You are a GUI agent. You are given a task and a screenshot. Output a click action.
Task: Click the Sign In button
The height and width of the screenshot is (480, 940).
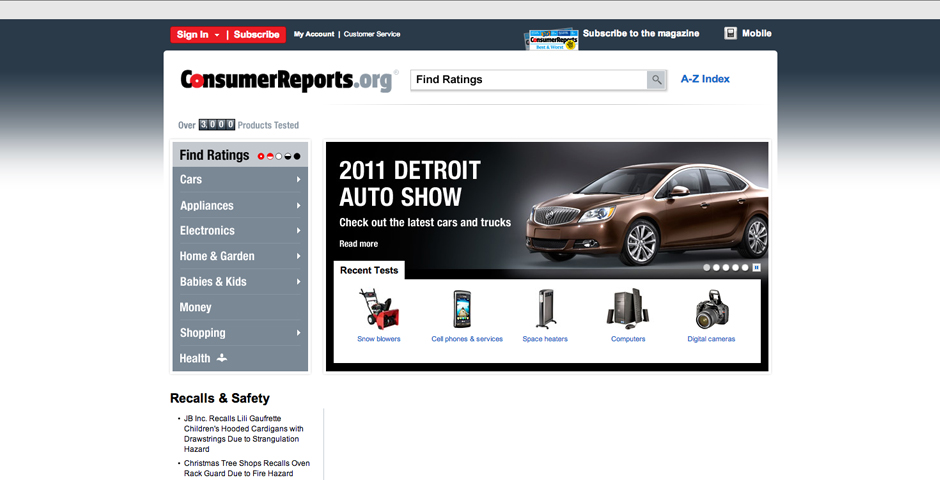click(192, 35)
